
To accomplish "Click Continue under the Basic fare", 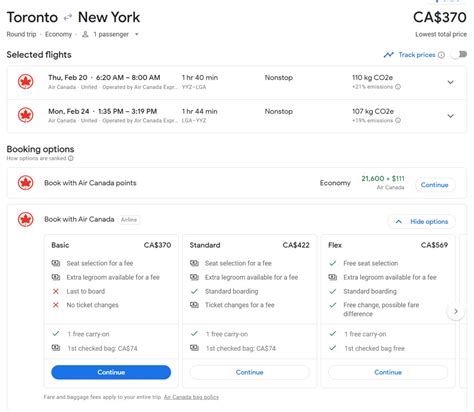I will tap(111, 372).
